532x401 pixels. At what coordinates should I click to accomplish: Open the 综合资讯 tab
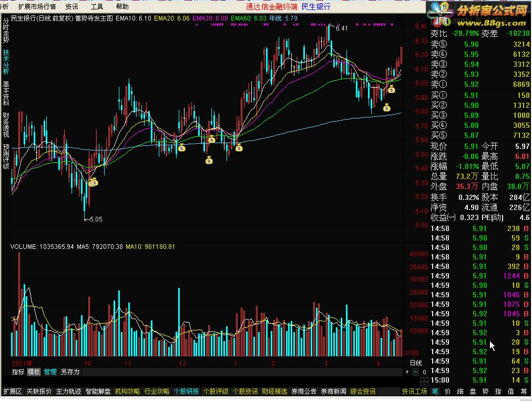[363, 392]
